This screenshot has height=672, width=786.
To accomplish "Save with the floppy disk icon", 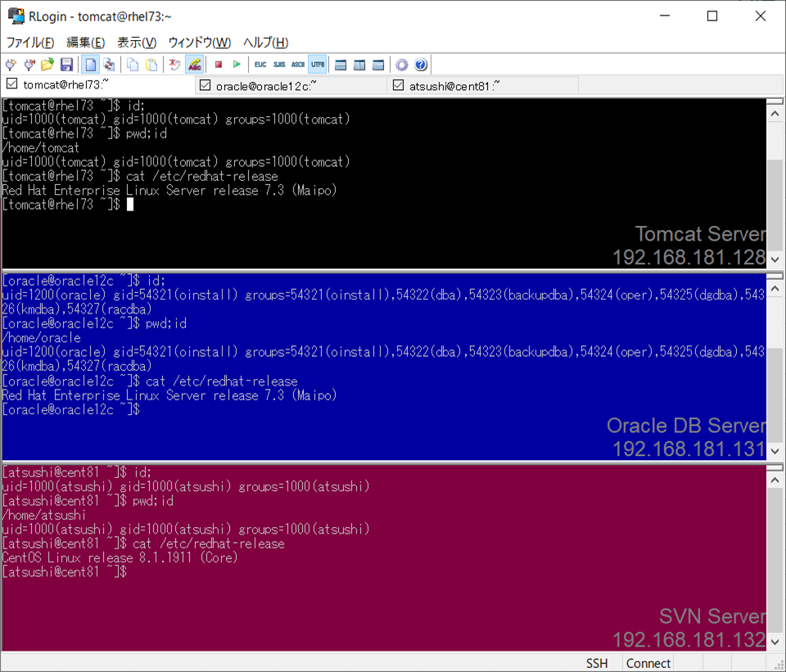I will 66,65.
